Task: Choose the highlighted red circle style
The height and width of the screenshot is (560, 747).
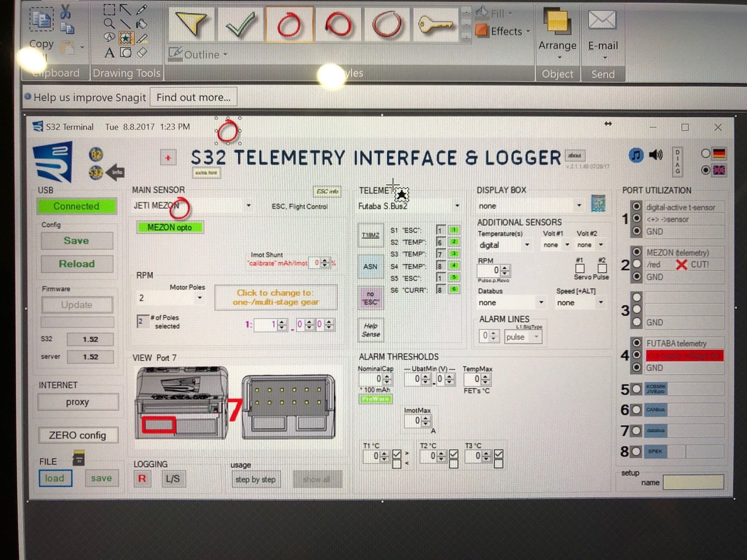Action: pos(289,24)
